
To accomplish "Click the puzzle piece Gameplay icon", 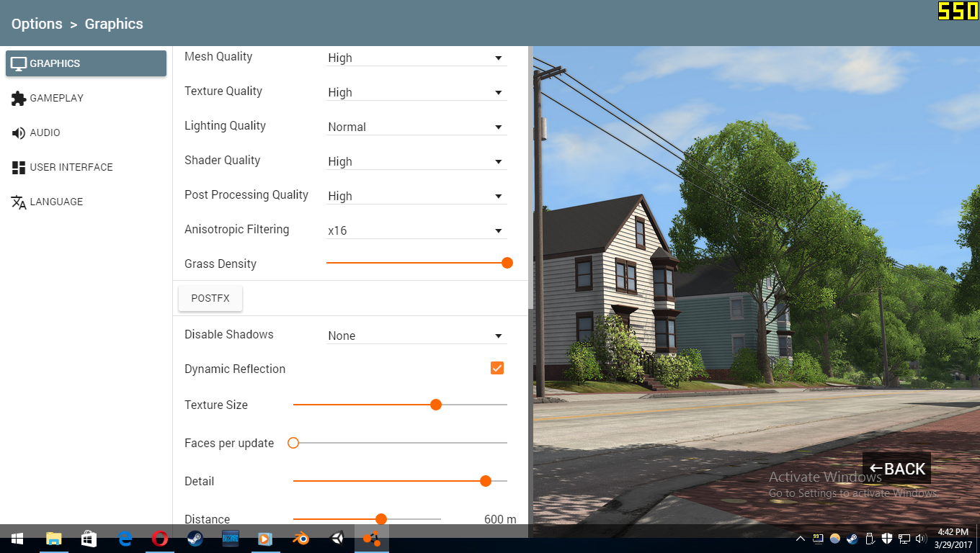I will [x=19, y=98].
